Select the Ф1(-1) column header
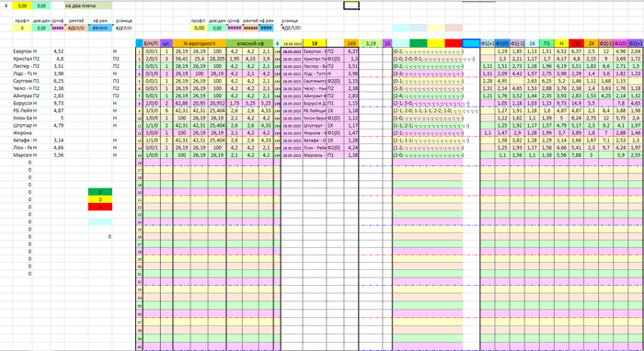The image size is (644, 351). (x=517, y=43)
